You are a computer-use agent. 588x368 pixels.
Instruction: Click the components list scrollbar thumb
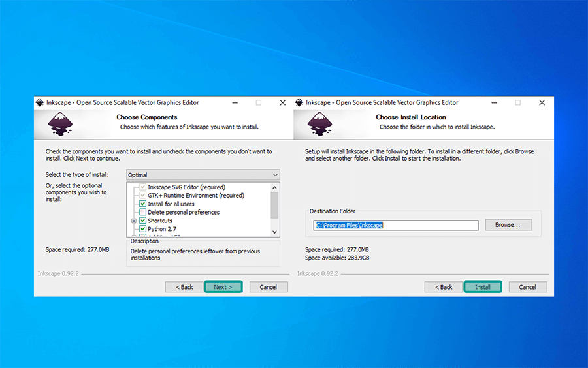pos(275,205)
